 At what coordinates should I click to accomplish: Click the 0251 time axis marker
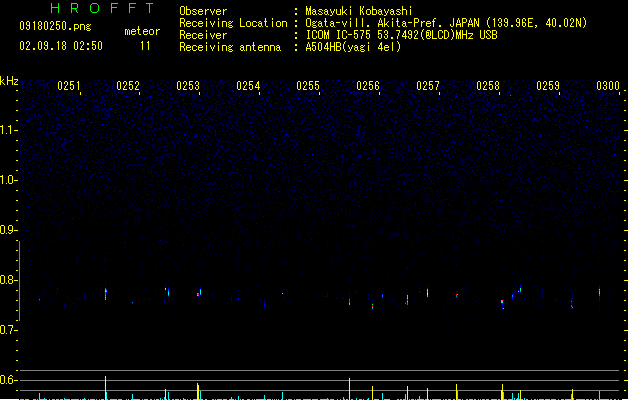(x=69, y=86)
